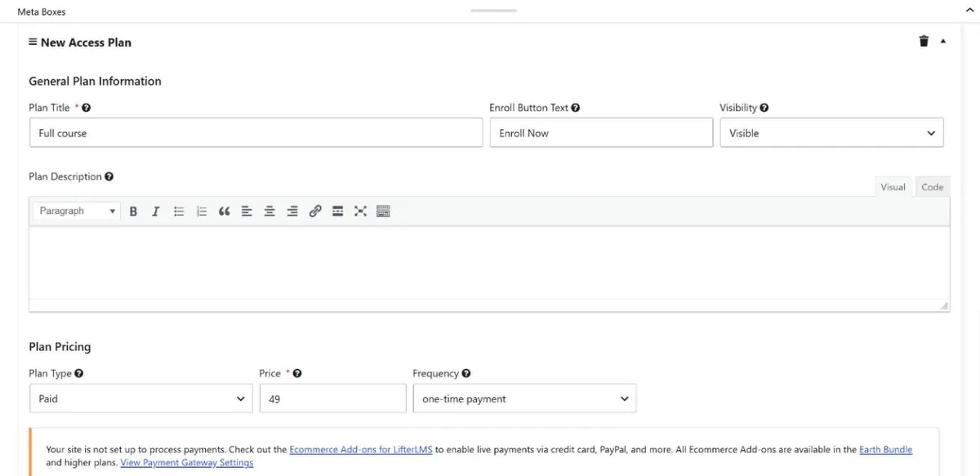Click the Meta Boxes resize drag bar

[493, 11]
